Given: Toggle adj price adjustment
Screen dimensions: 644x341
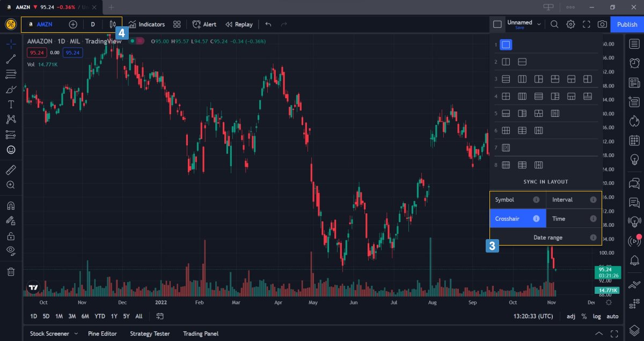Looking at the screenshot, I should 571,316.
